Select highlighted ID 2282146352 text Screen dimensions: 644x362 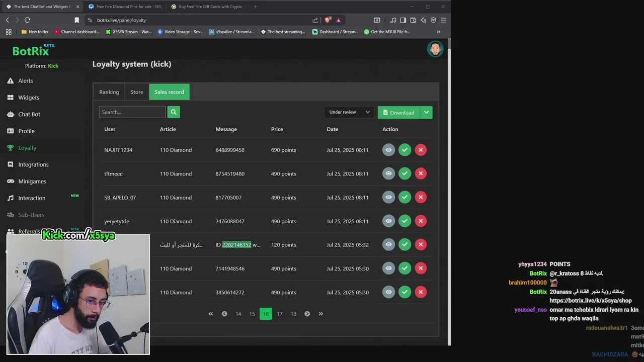point(236,245)
